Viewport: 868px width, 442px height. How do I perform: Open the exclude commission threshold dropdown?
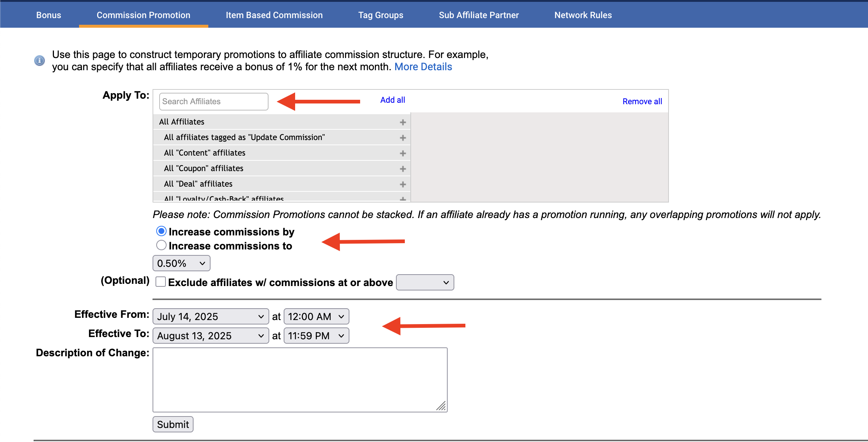click(x=425, y=283)
